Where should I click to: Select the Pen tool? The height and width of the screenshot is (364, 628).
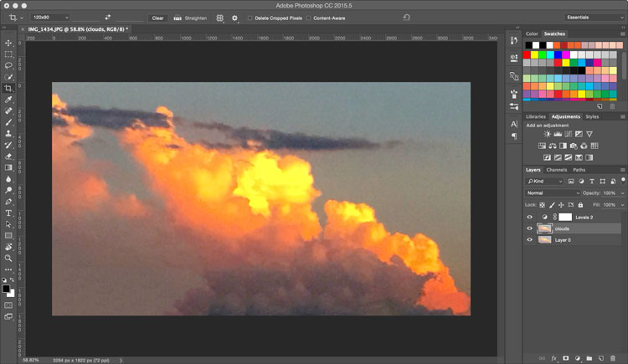(8, 202)
